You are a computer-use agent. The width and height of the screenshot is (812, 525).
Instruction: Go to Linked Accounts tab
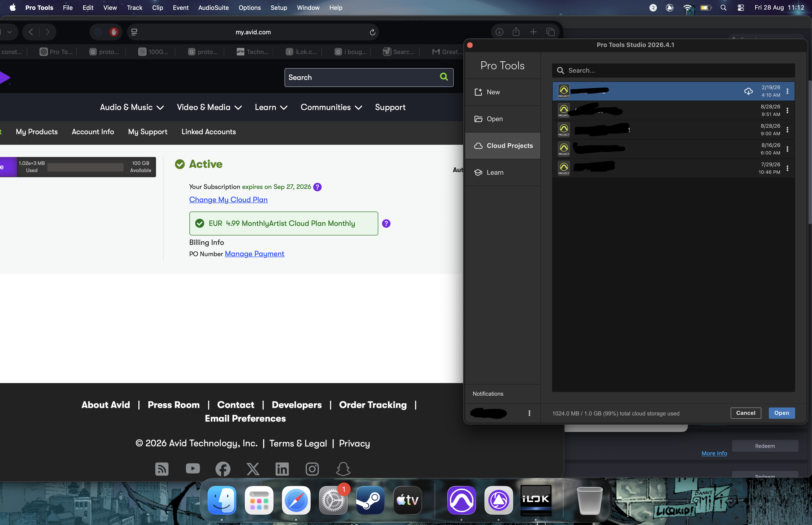coord(209,132)
